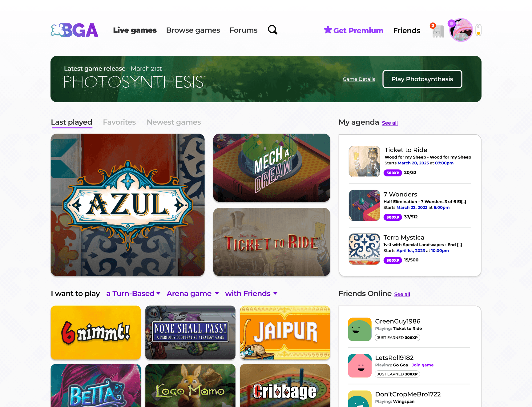Open Terra Mystica agenda thumbnail
Screen dimensions: 532x407
(x=365, y=249)
